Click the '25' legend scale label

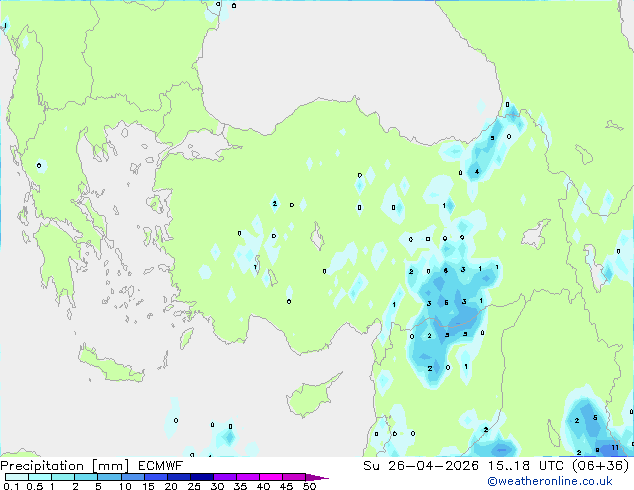point(194,486)
